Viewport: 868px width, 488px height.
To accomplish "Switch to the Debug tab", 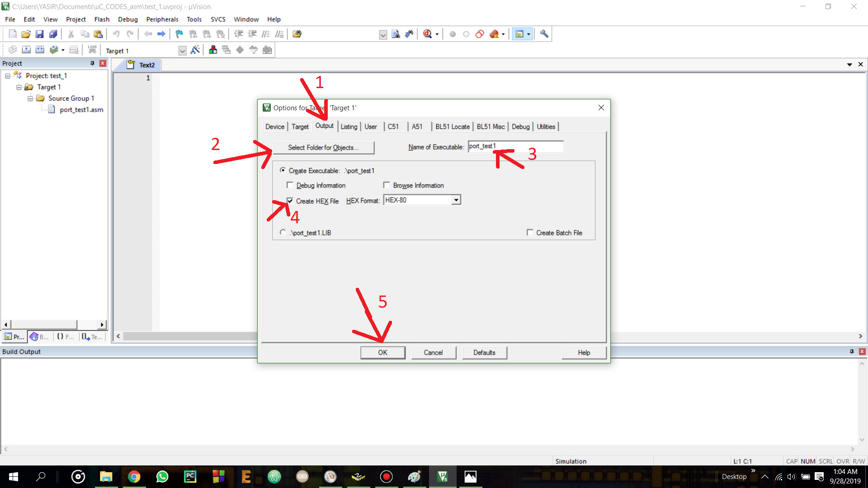I will pos(520,127).
